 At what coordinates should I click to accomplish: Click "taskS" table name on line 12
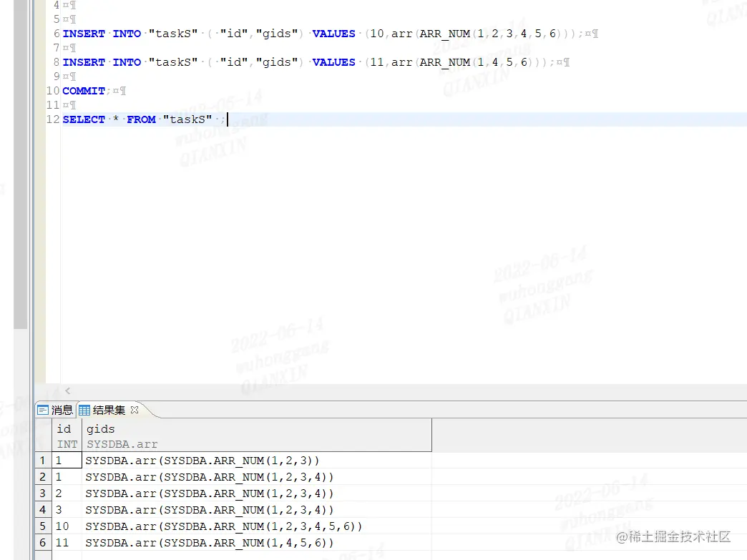(187, 119)
